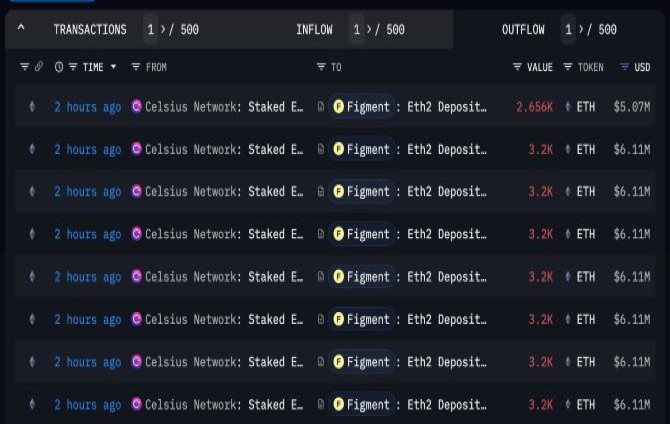Click the contract document icon in first row

(x=321, y=107)
